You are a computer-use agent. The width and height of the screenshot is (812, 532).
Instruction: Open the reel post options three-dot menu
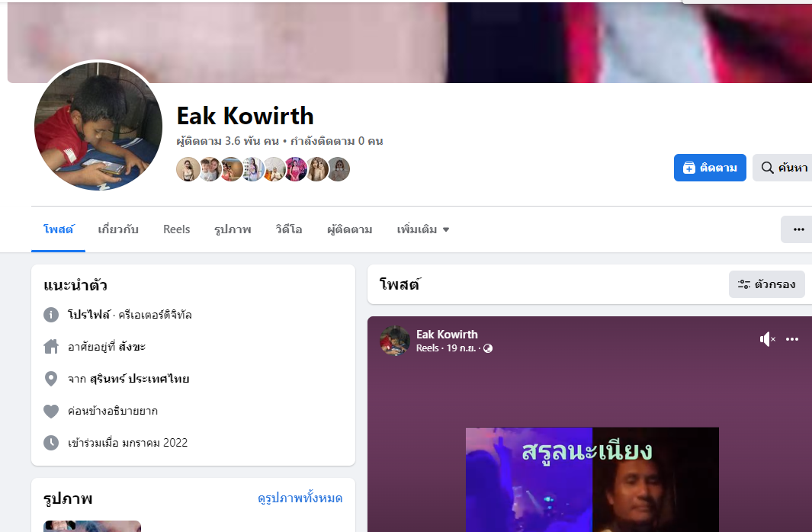tap(792, 339)
